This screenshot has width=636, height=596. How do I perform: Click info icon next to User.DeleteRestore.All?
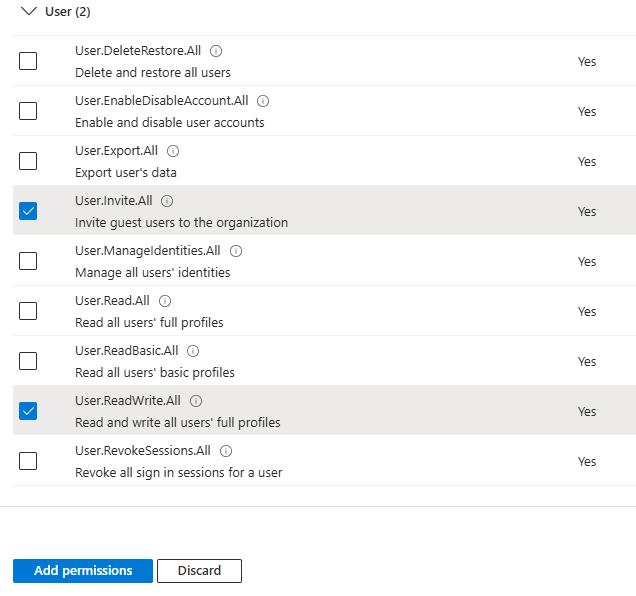[216, 51]
